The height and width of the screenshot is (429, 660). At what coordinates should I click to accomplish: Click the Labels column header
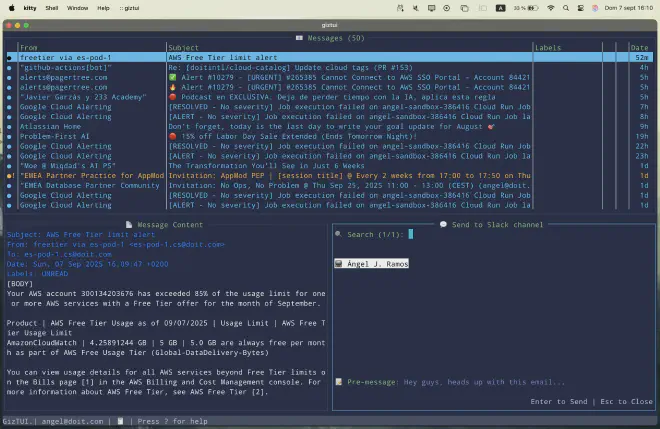(x=548, y=48)
